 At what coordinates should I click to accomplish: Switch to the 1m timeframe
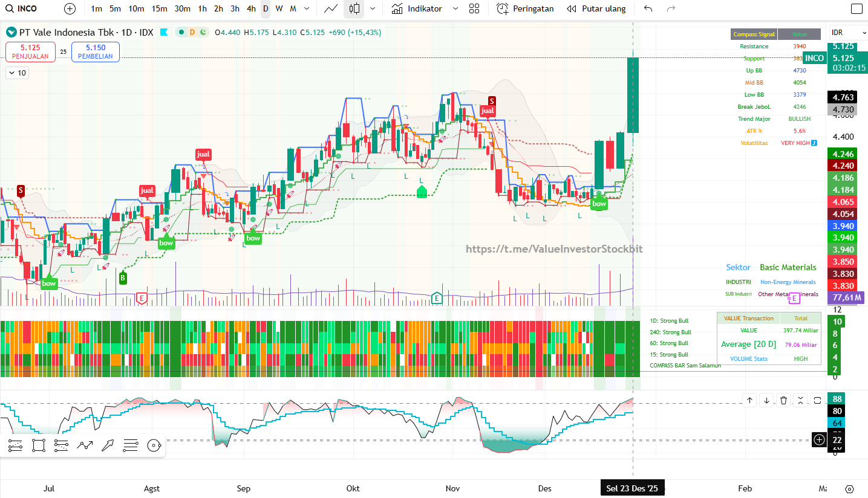pos(96,8)
